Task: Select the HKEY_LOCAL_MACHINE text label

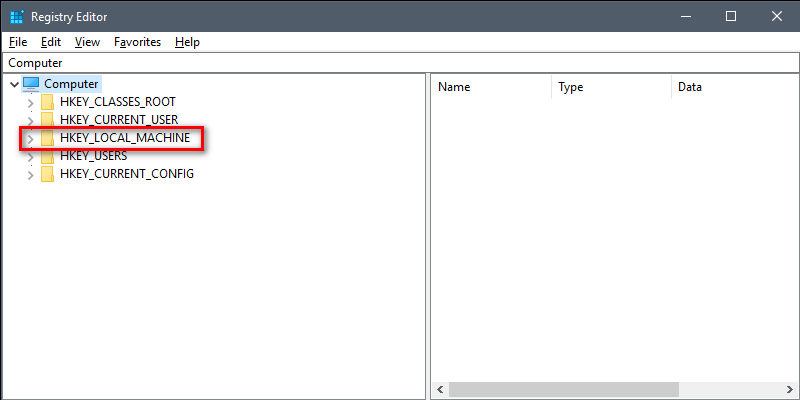Action: (x=125, y=138)
